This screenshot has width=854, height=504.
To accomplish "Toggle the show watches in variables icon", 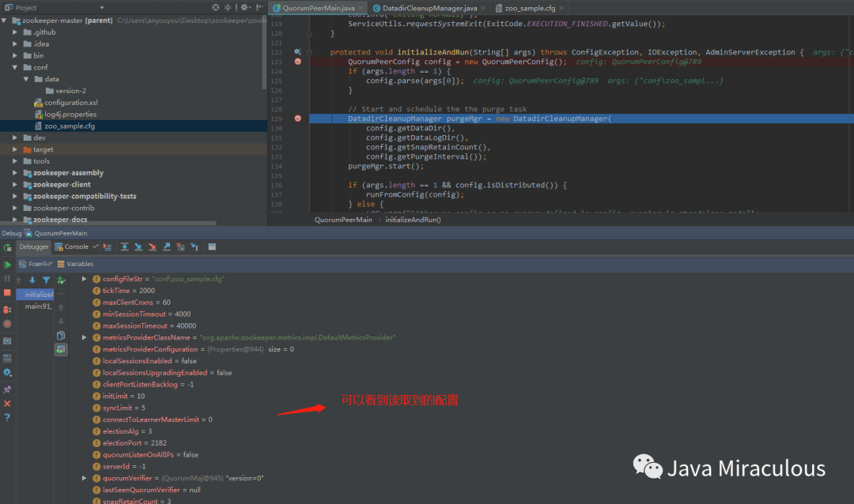I will click(61, 349).
